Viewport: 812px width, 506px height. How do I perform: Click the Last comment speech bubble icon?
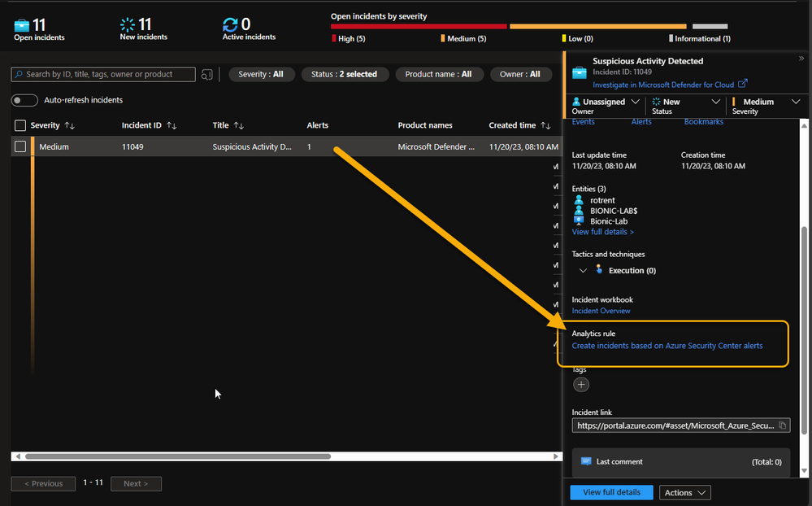coord(586,461)
